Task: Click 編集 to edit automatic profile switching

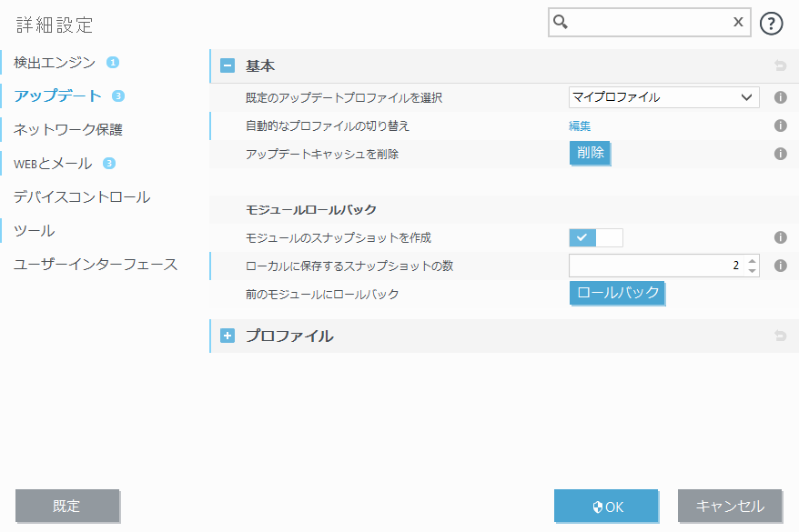Action: 580,125
